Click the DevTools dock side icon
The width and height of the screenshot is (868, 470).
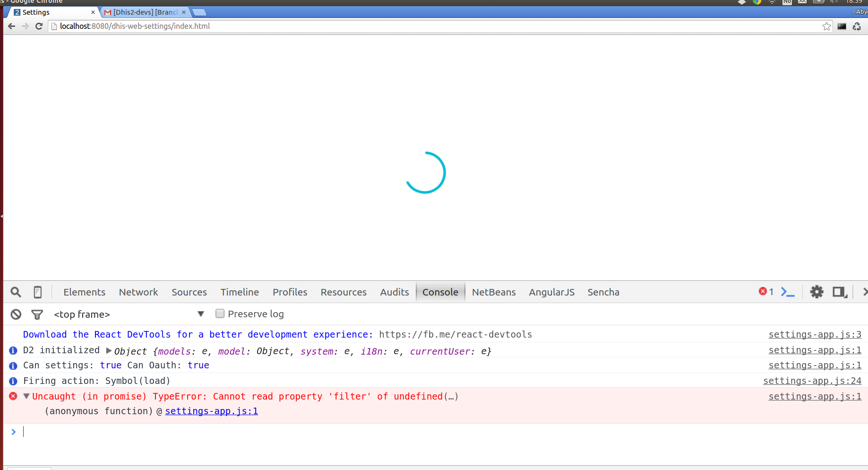tap(840, 292)
